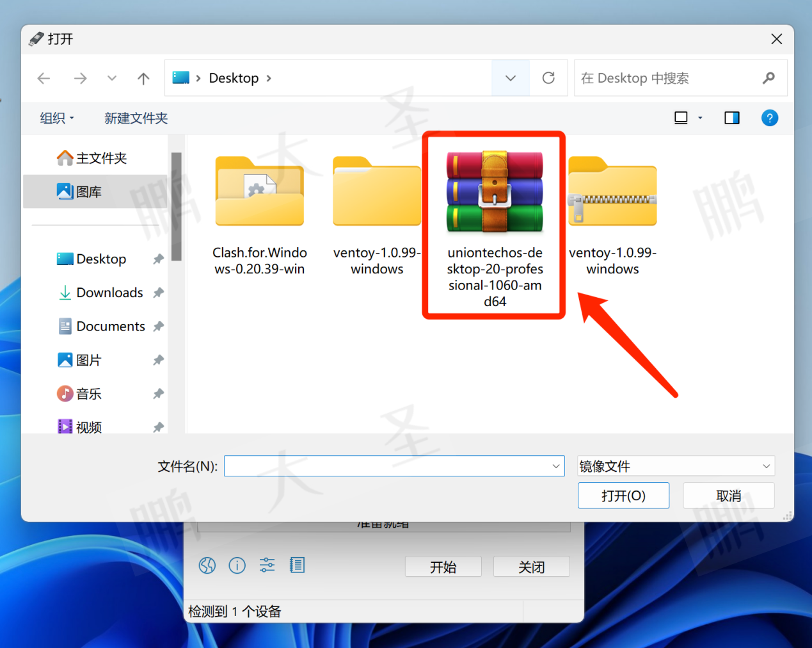Open help with the question mark icon
This screenshot has height=648, width=812.
pos(770,118)
